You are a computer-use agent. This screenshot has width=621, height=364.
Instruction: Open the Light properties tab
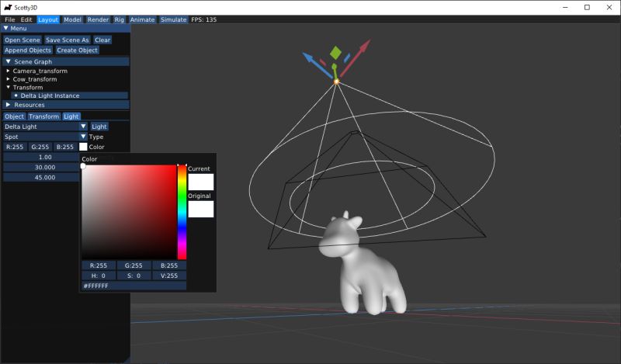(x=71, y=116)
